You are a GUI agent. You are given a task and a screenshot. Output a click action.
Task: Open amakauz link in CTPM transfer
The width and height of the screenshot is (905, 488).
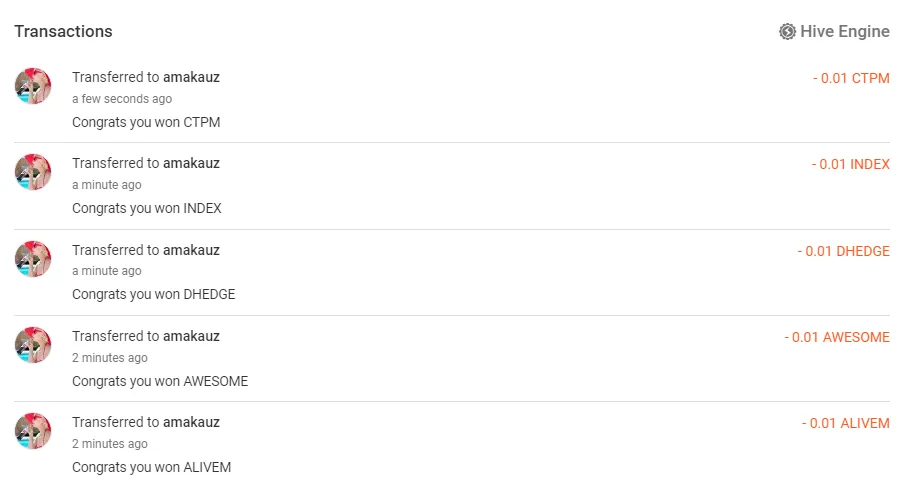(191, 77)
